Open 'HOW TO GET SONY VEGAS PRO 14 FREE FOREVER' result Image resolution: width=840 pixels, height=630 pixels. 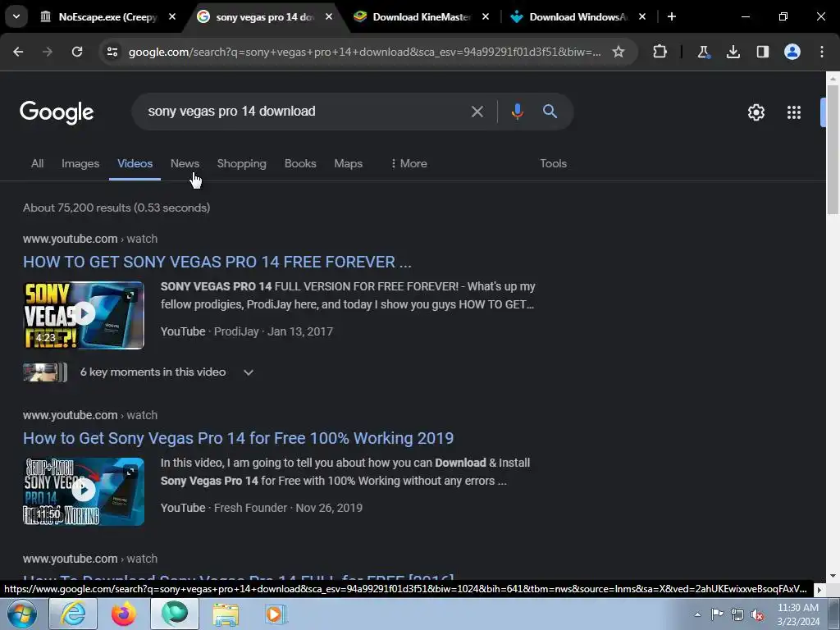(x=217, y=262)
